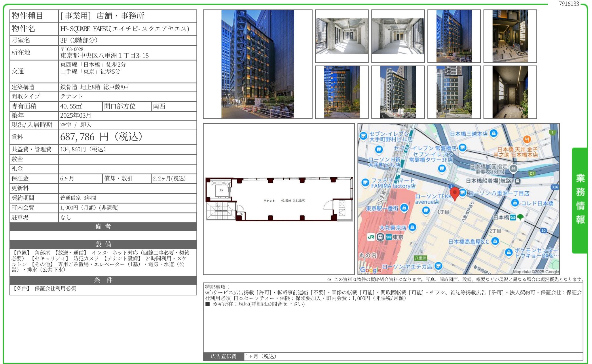The height and width of the screenshot is (364, 592).
Task: Click the Google logo on the map
Action: point(370,270)
